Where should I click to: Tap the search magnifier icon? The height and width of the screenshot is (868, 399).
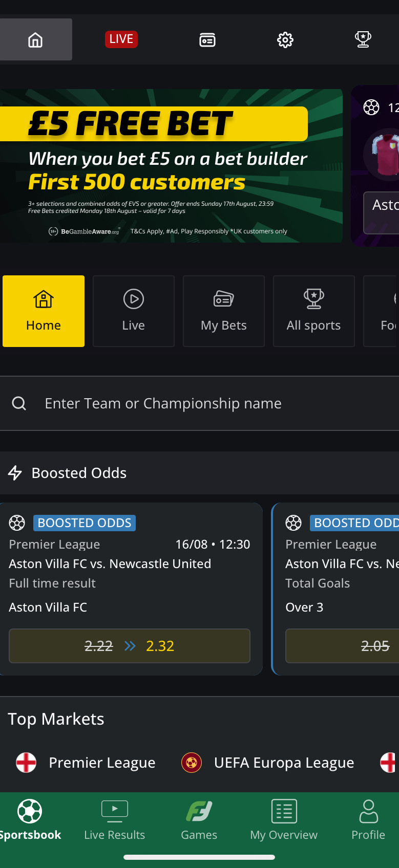(x=19, y=404)
